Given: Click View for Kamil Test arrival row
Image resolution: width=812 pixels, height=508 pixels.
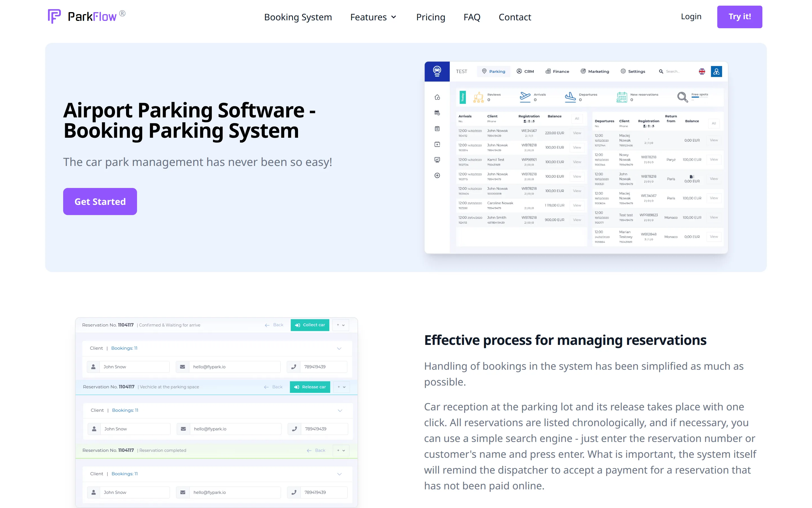Looking at the screenshot, I should coord(577,162).
